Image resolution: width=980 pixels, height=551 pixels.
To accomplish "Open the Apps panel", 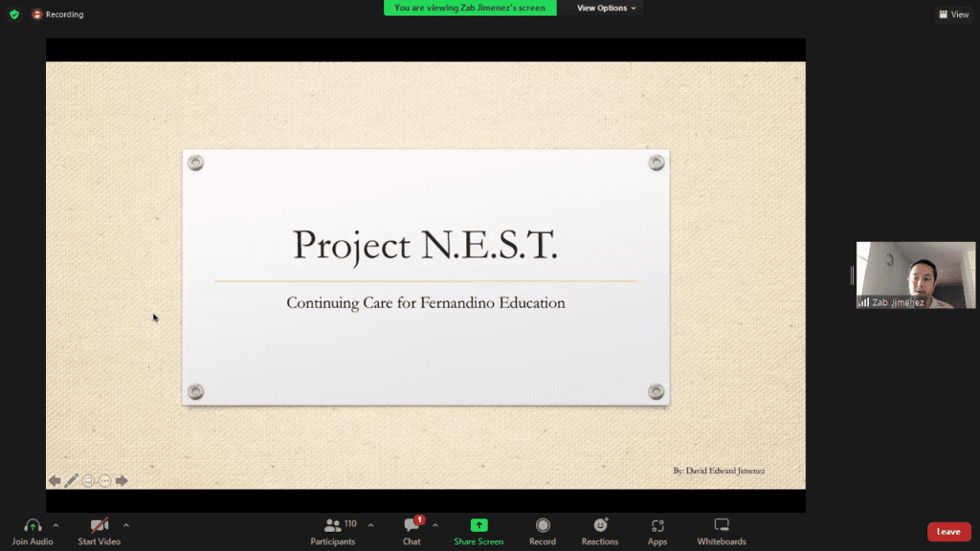I will pos(657,532).
